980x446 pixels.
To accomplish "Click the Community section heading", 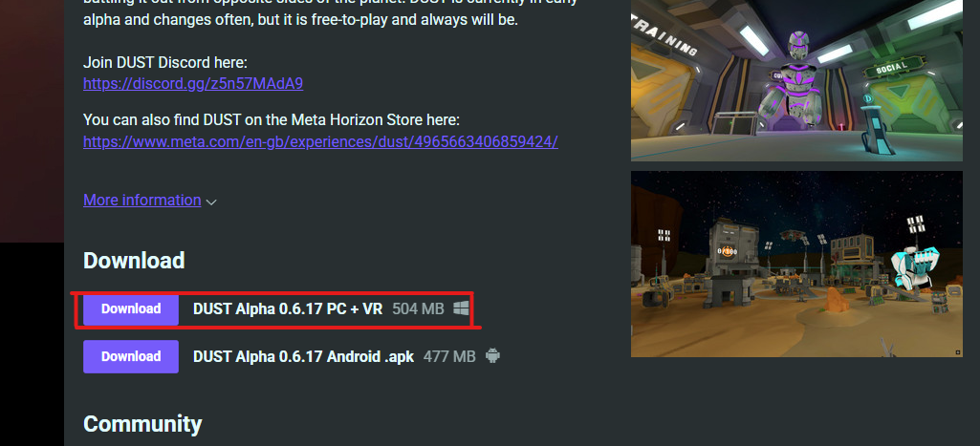I will (x=142, y=424).
